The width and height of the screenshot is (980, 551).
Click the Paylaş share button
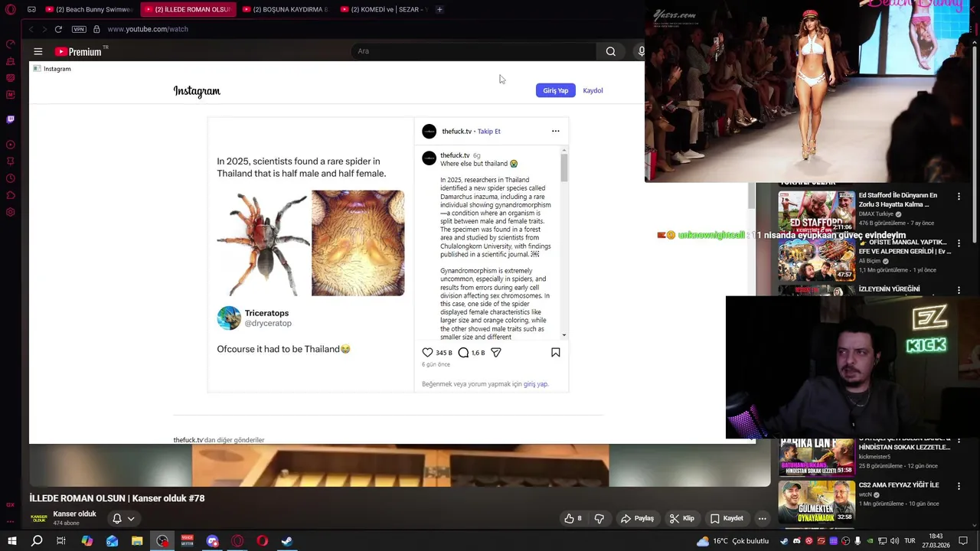tap(637, 518)
